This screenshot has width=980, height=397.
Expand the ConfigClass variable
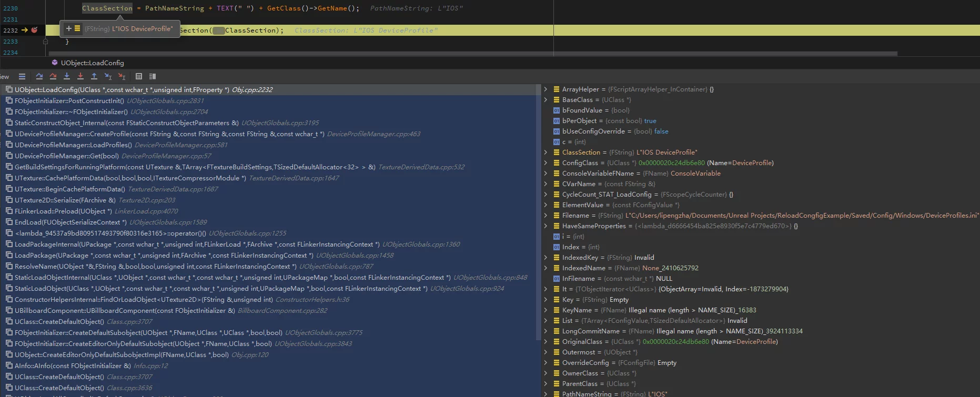point(545,163)
